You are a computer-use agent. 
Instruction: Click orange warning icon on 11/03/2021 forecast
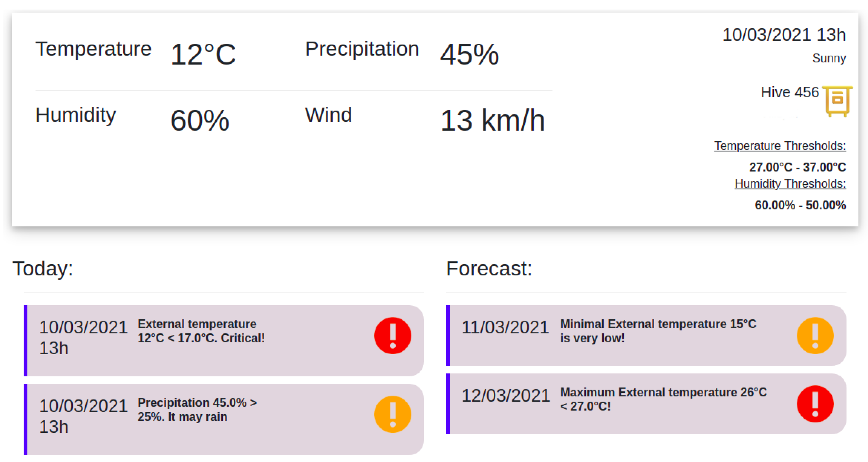pos(815,335)
